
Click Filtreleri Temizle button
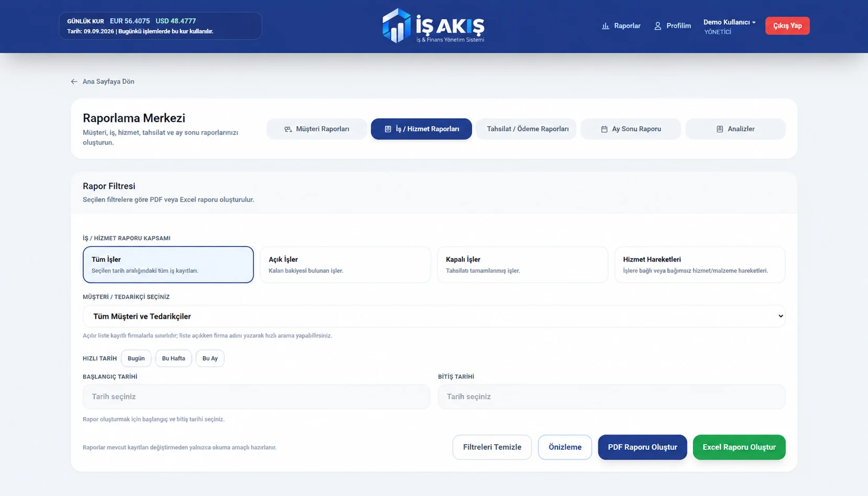click(492, 447)
